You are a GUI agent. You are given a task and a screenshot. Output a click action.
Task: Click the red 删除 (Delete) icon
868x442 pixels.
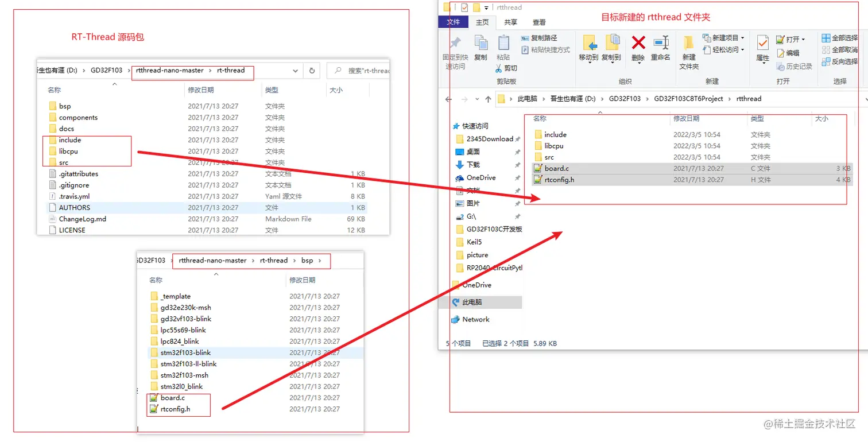[x=638, y=42]
